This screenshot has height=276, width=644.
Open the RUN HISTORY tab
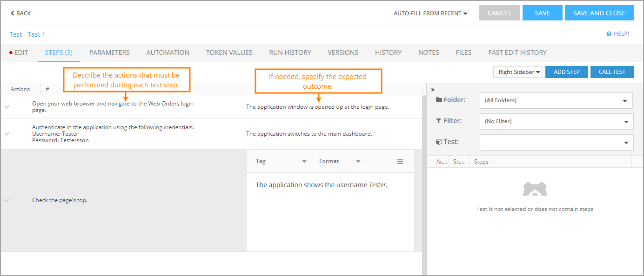click(x=290, y=53)
